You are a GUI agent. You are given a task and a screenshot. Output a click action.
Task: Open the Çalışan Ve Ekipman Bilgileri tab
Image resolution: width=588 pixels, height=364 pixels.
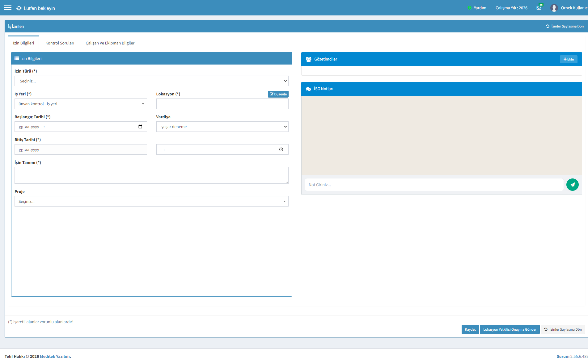coord(111,43)
